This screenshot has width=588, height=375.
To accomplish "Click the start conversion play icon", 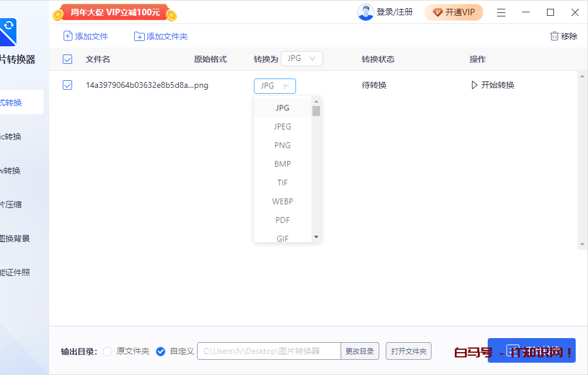I will (474, 86).
